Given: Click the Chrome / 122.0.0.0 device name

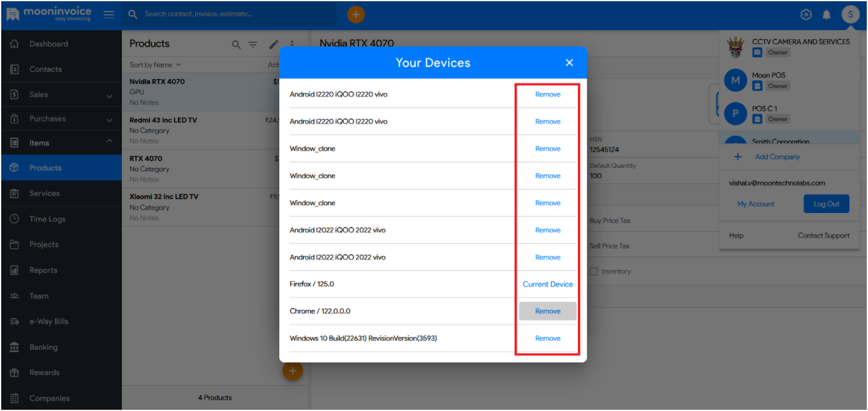Looking at the screenshot, I should pyautogui.click(x=320, y=311).
